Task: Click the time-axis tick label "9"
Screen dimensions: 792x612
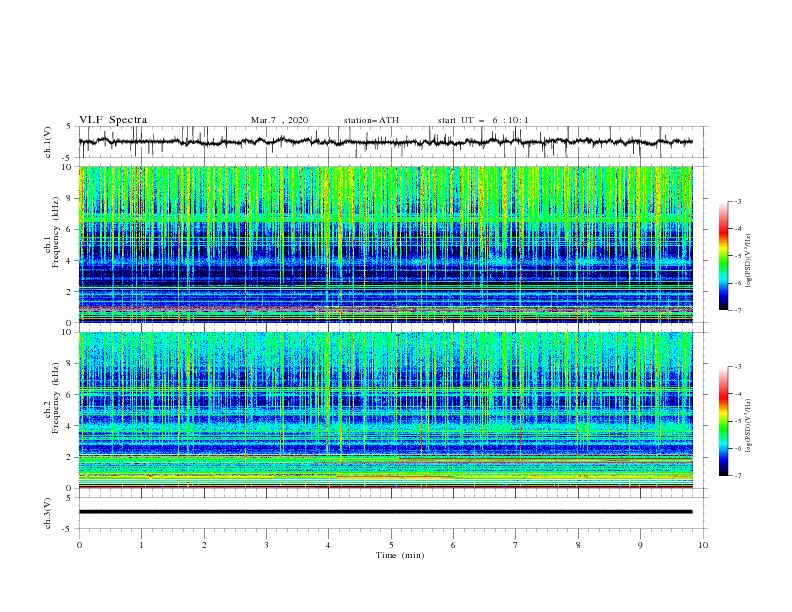Action: point(640,545)
